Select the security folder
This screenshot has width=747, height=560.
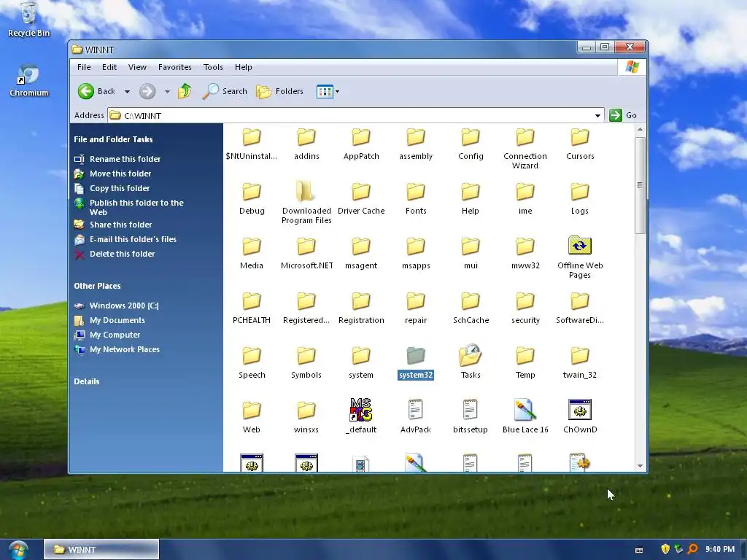pyautogui.click(x=525, y=308)
